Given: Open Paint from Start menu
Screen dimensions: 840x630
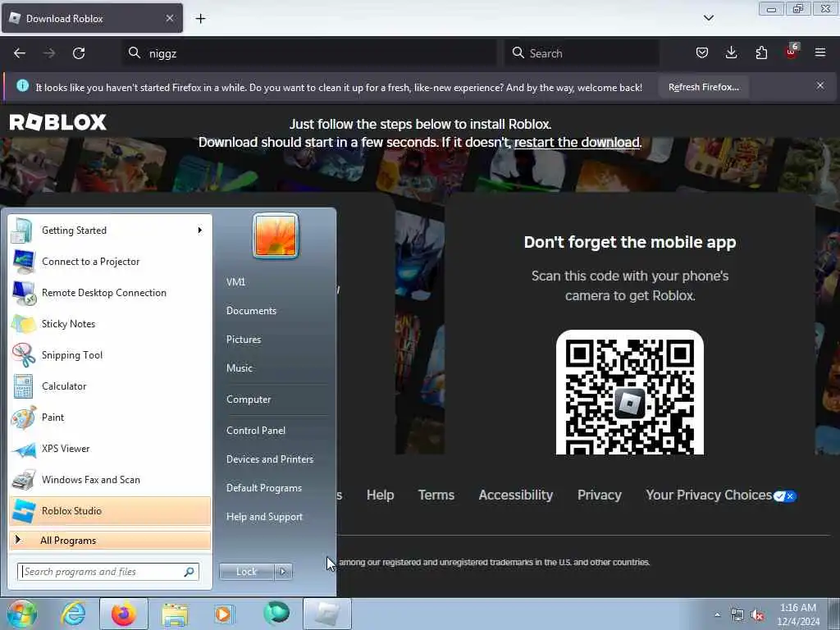Looking at the screenshot, I should [x=110, y=418].
